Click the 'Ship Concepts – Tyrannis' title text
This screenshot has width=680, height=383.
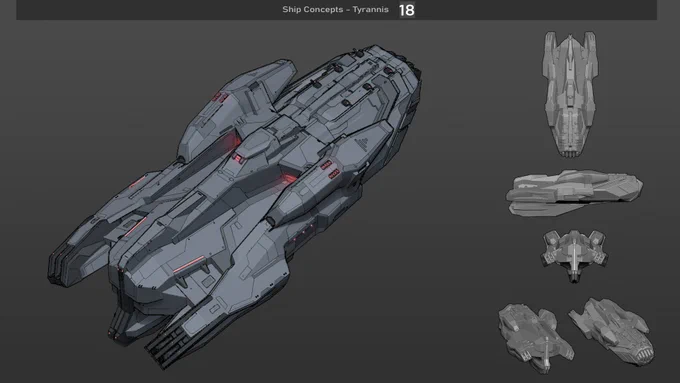pyautogui.click(x=335, y=10)
